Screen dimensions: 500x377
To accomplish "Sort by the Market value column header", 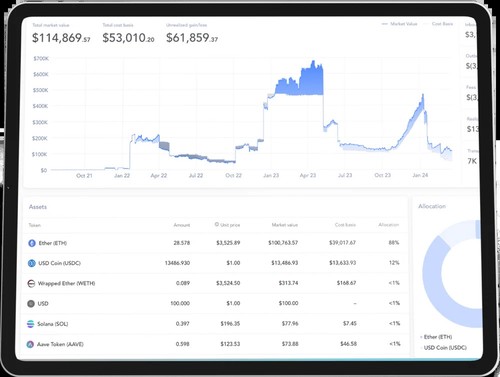I will coord(285,225).
